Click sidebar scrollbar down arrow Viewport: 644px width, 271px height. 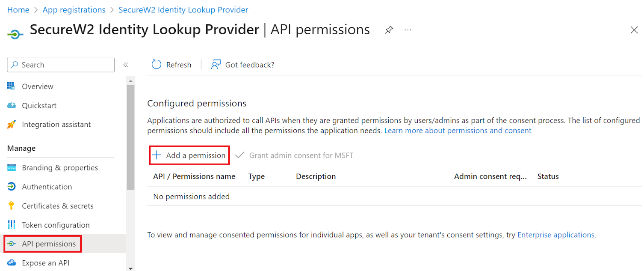pyautogui.click(x=130, y=268)
